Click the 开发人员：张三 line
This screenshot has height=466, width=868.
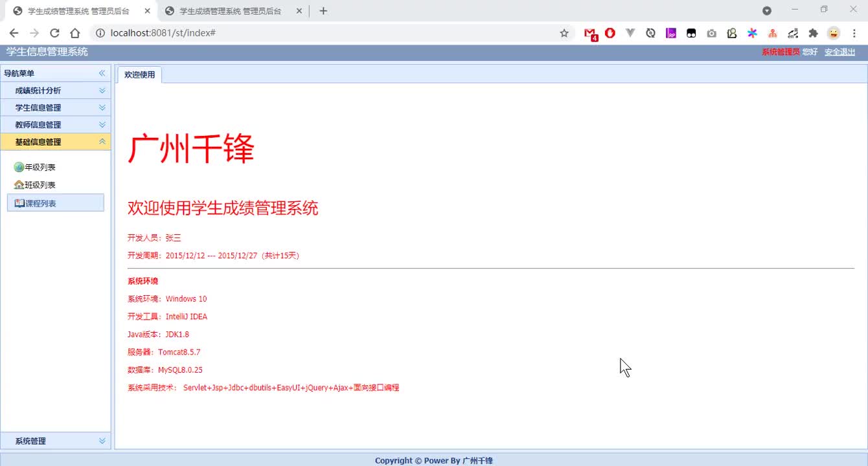pos(154,238)
